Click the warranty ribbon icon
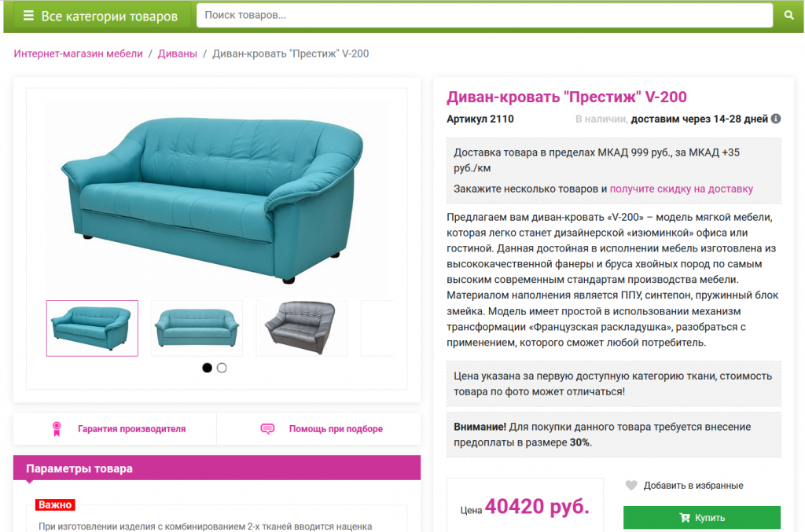This screenshot has height=532, width=805. click(57, 429)
